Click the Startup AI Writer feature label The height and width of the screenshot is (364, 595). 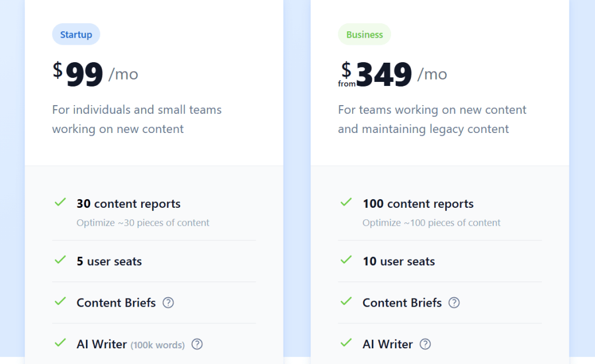102,344
